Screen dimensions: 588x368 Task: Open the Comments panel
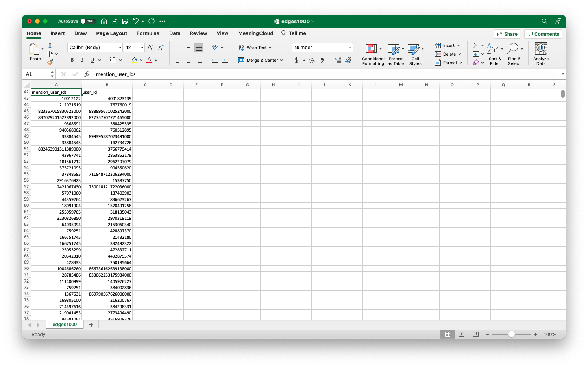tap(543, 34)
